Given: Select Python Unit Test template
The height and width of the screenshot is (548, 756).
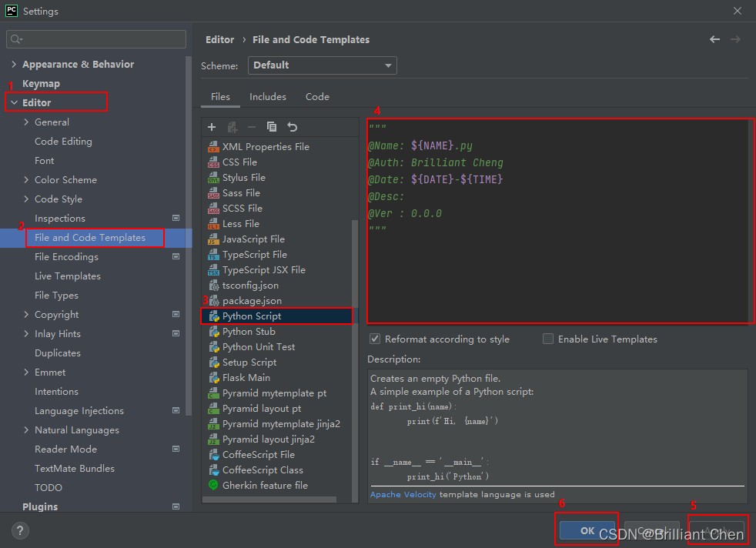Looking at the screenshot, I should [259, 347].
